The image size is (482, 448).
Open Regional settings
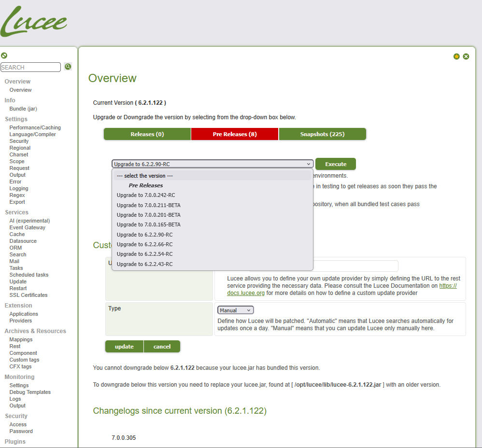pyautogui.click(x=20, y=148)
